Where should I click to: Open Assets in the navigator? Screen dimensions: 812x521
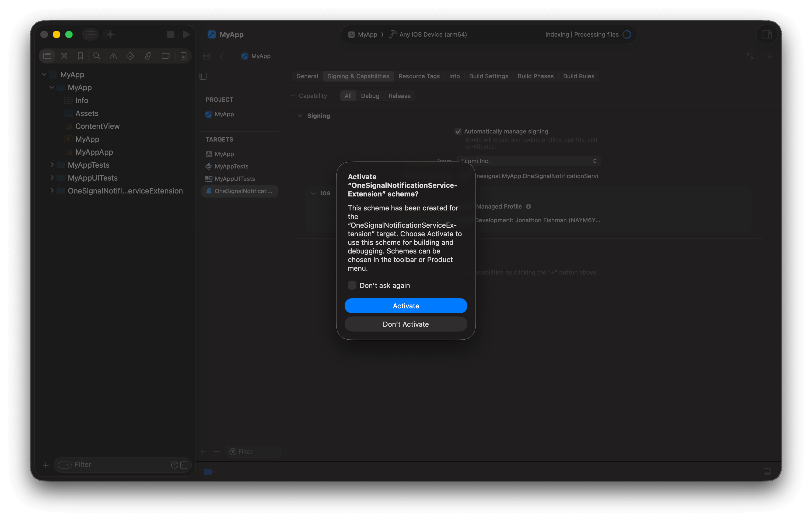pyautogui.click(x=87, y=113)
